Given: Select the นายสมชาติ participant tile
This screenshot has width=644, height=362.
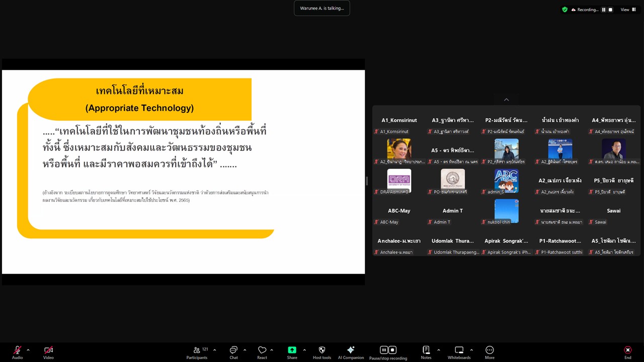Looking at the screenshot, I should point(560,211).
